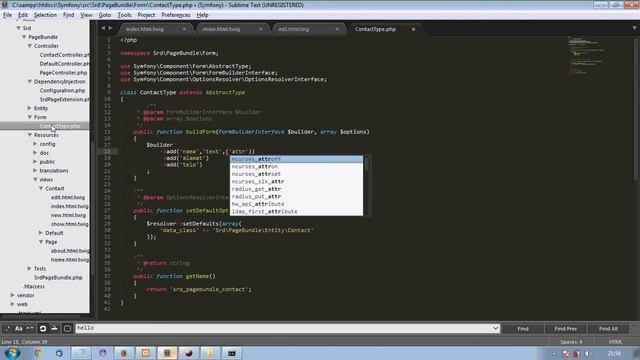Toggle whole word matching option
Viewport: 640px width, 360px height.
[x=30, y=329]
